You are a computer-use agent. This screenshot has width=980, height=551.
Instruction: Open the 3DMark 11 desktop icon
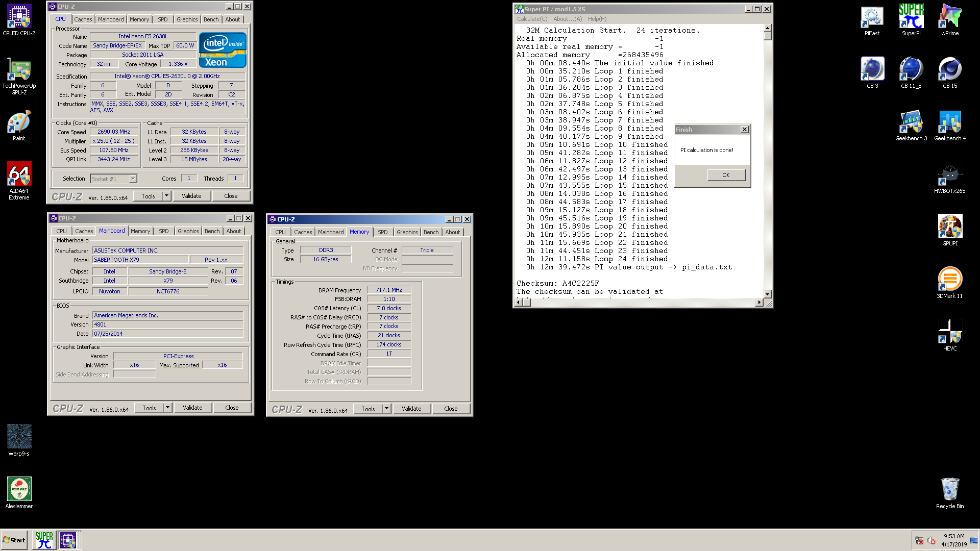[x=950, y=283]
